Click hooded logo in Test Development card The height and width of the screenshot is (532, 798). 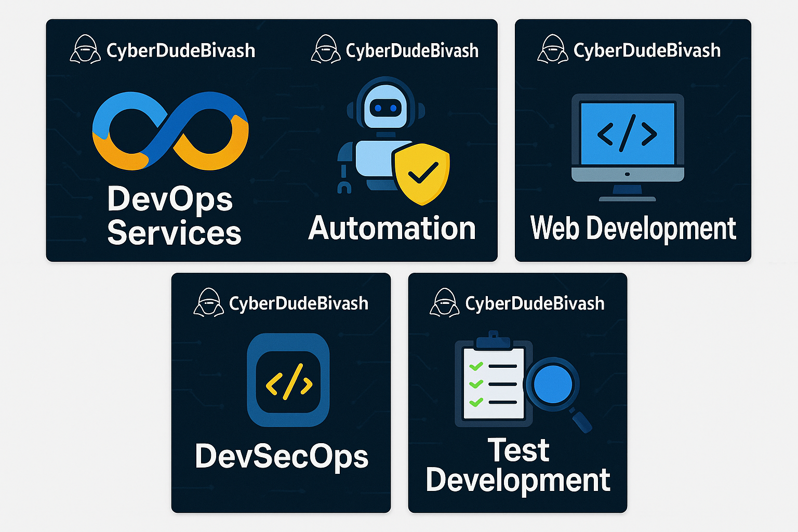coord(444,303)
